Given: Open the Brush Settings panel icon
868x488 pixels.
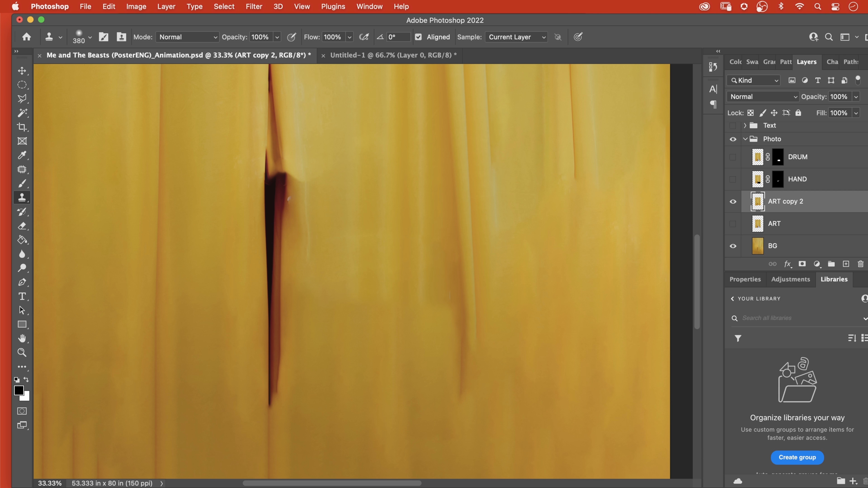Looking at the screenshot, I should click(104, 37).
